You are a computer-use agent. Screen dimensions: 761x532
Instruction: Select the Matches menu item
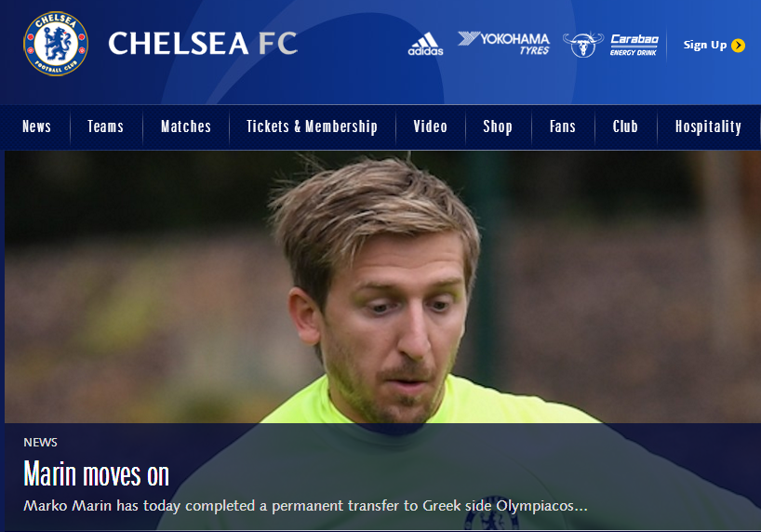[x=186, y=126]
